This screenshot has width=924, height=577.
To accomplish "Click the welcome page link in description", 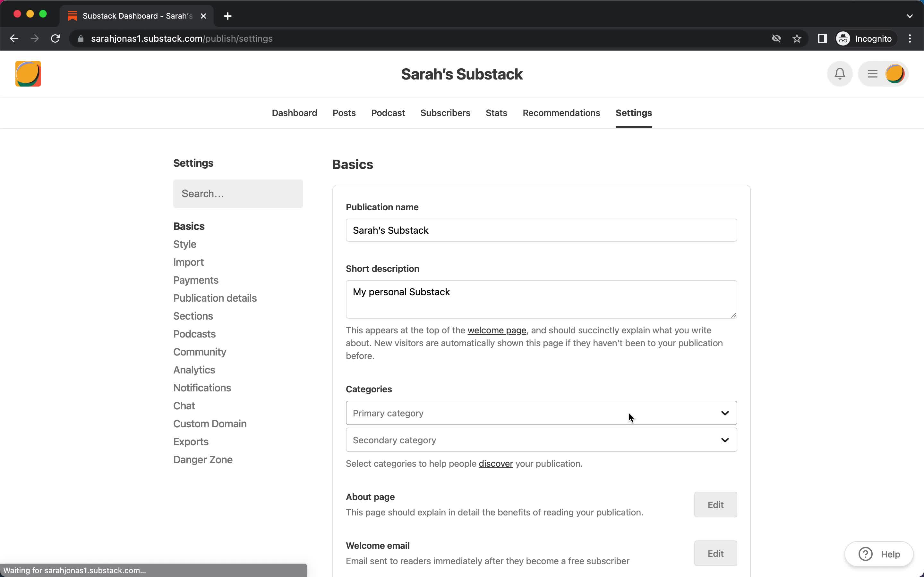I will 496,330.
